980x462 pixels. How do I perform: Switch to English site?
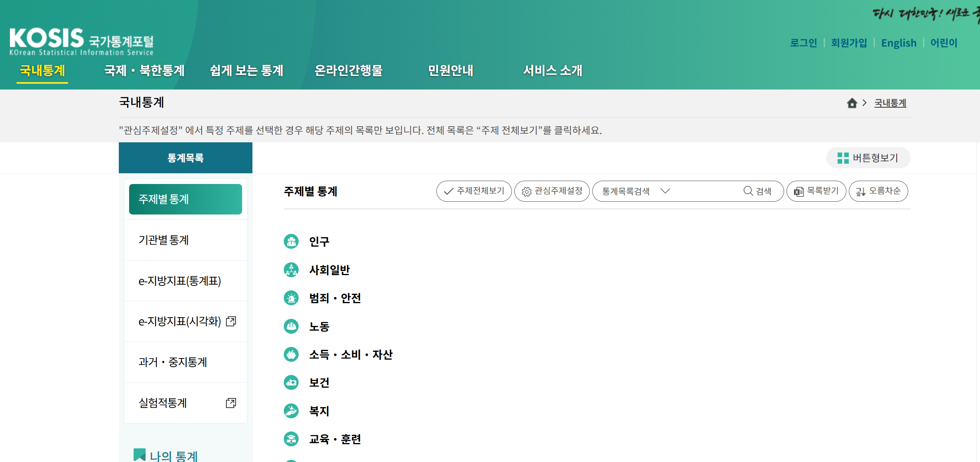pos(899,43)
